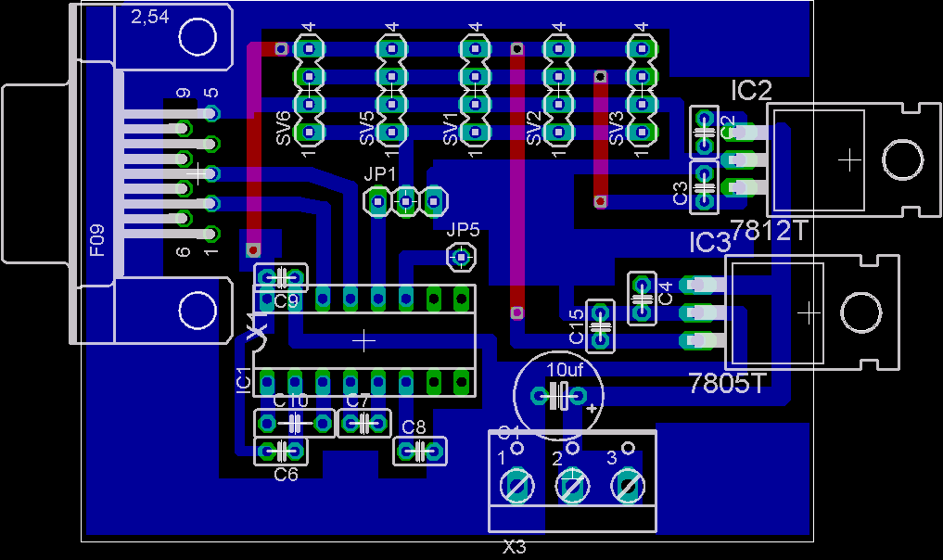The image size is (943, 560).
Task: Select pin 4 of header SV3
Action: point(640,47)
